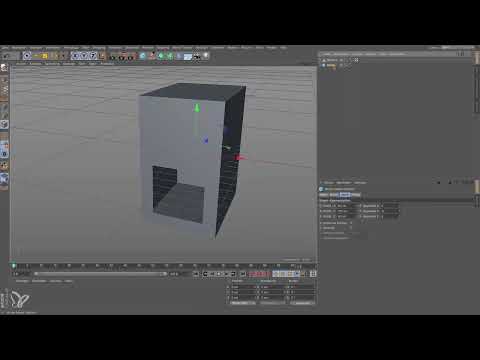Select the Live Selection tool in top toolbar
Screen dimensions: 480x360
click(x=27, y=56)
